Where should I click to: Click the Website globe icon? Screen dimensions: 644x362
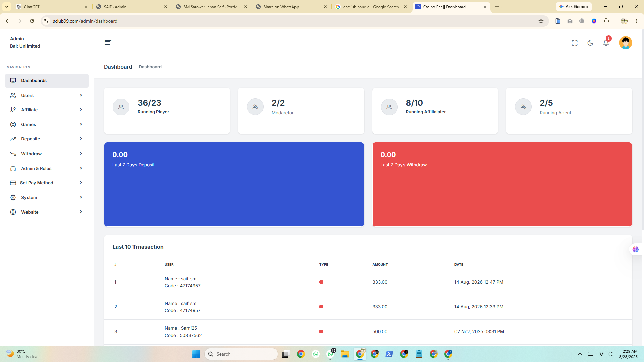point(13,212)
